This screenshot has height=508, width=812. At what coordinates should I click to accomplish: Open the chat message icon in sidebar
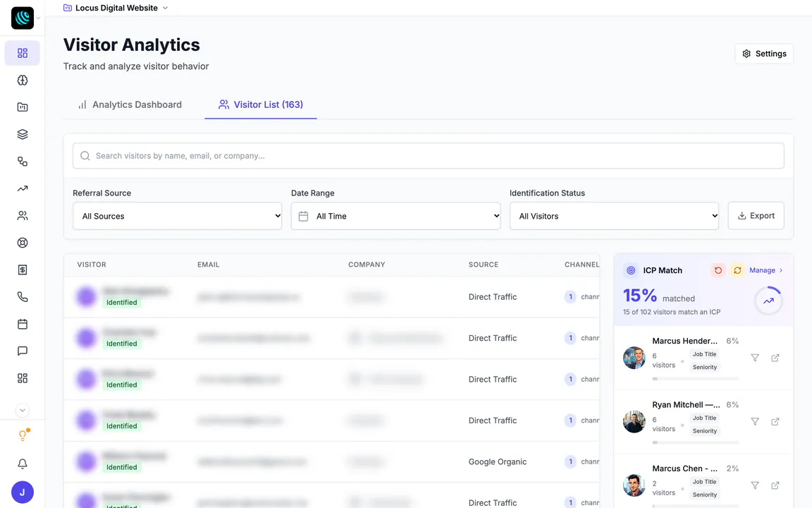(23, 351)
